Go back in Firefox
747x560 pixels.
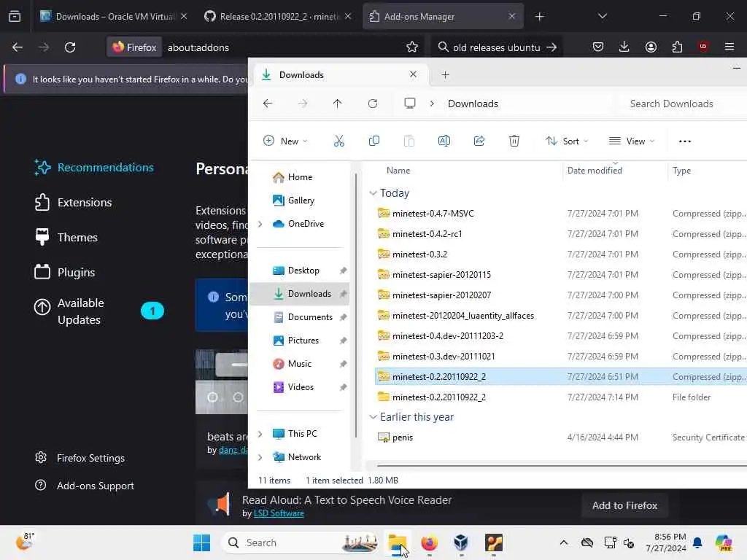point(18,47)
